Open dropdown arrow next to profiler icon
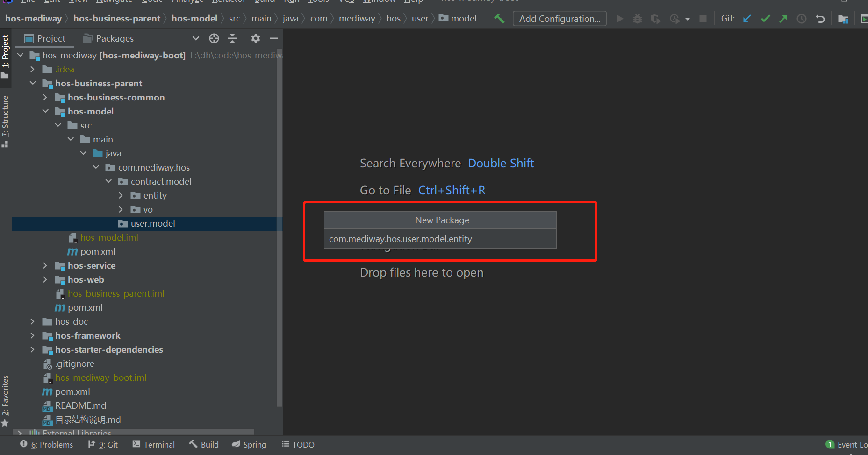Image resolution: width=868 pixels, height=455 pixels. point(688,19)
